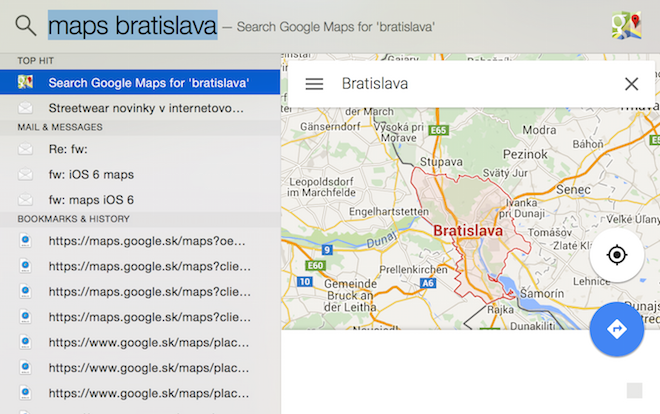Open 'Streetwear novinky v internetovo...' result
Viewport: 660px width, 414px height.
[x=140, y=108]
